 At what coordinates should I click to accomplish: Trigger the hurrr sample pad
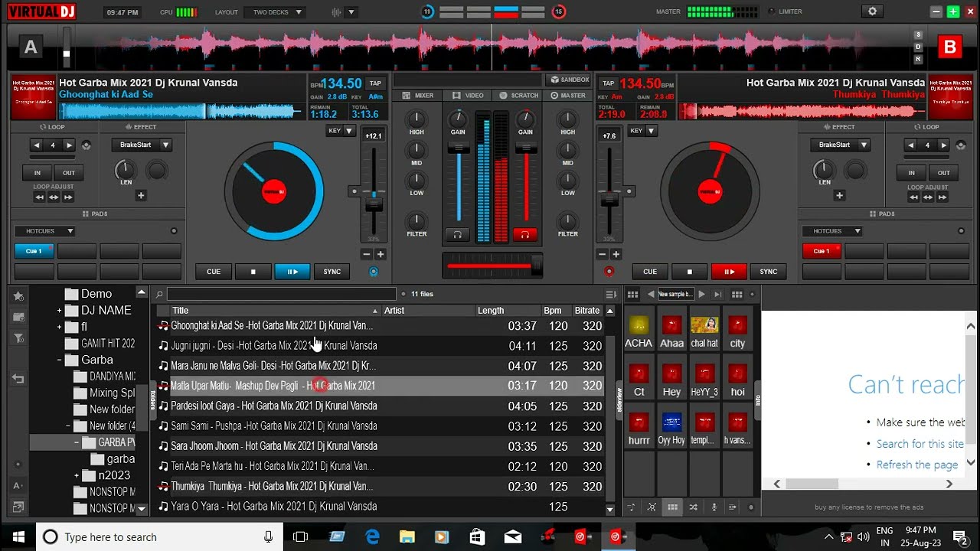coord(639,429)
